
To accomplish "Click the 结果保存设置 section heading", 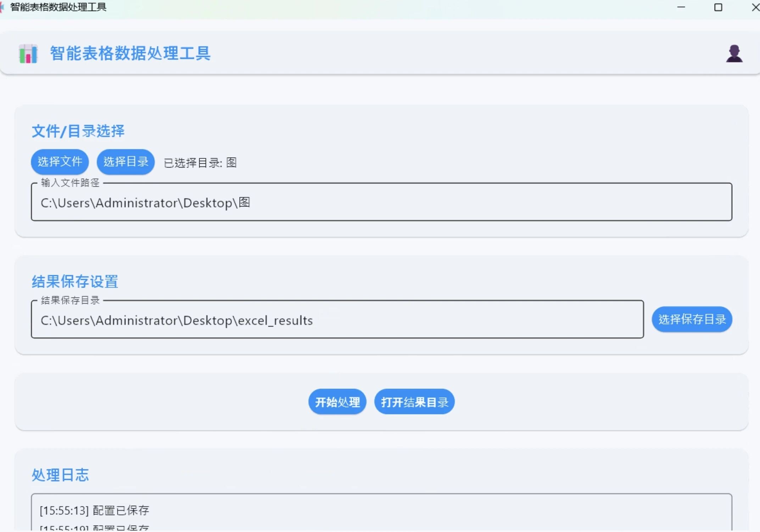I will click(75, 282).
